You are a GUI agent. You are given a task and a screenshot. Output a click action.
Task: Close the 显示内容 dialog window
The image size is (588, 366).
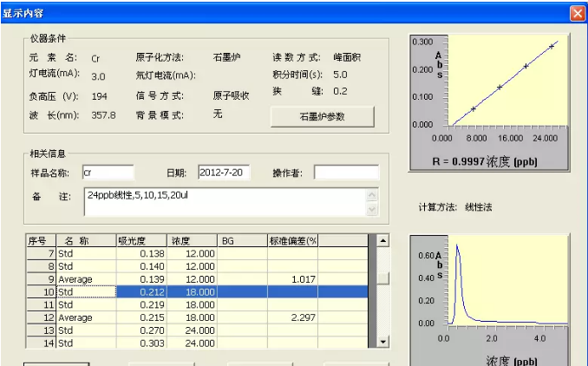point(577,13)
